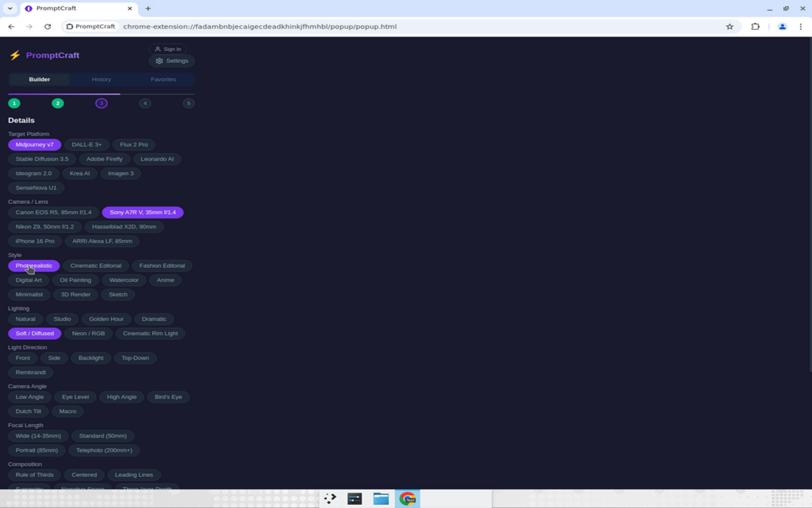Select Ideogram 2.0 platform

(x=34, y=173)
